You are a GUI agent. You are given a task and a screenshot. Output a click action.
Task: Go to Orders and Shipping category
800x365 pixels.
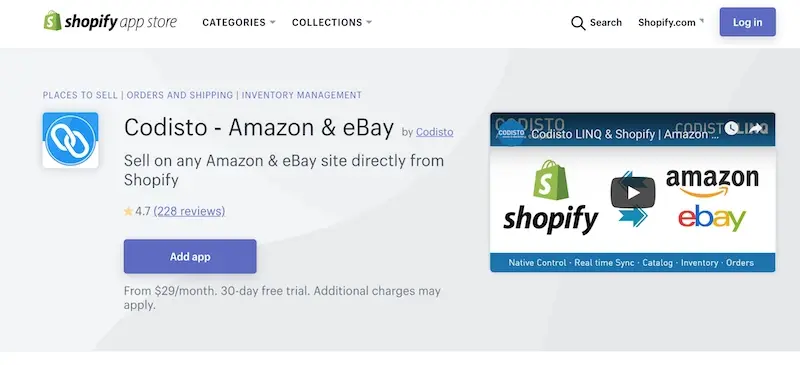[x=180, y=95]
